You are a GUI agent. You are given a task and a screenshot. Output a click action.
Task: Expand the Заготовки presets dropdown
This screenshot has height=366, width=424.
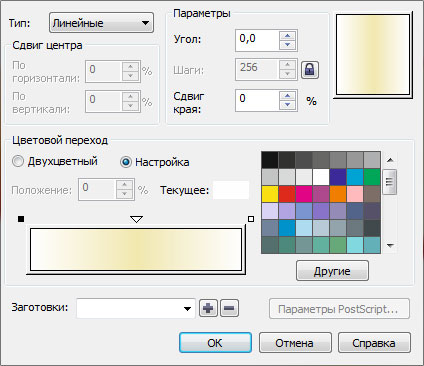187,308
